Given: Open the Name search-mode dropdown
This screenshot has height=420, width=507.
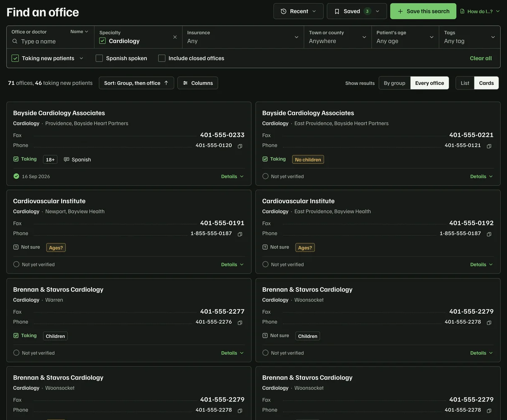Looking at the screenshot, I should 79,31.
